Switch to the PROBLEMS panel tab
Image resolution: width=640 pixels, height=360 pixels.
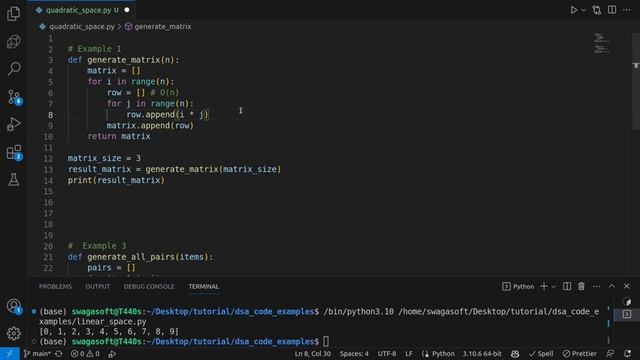pyautogui.click(x=55, y=287)
